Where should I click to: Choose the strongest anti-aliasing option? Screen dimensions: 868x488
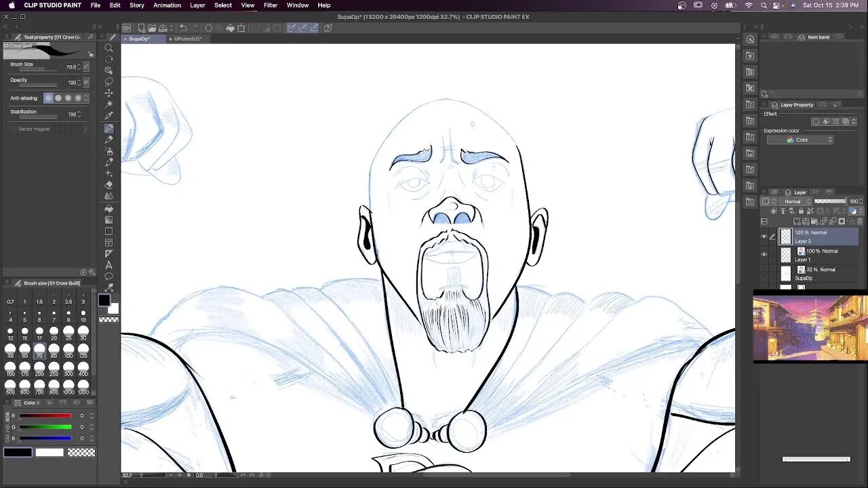[x=77, y=98]
